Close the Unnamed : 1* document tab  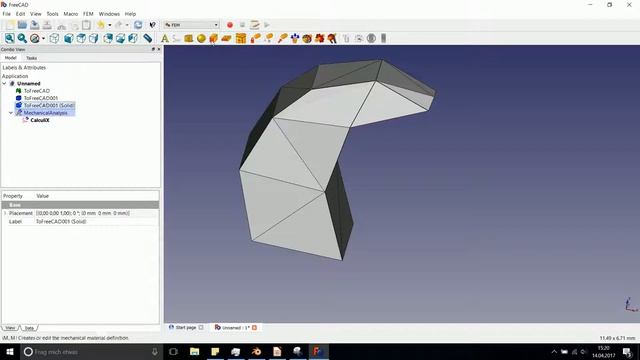[x=255, y=327]
